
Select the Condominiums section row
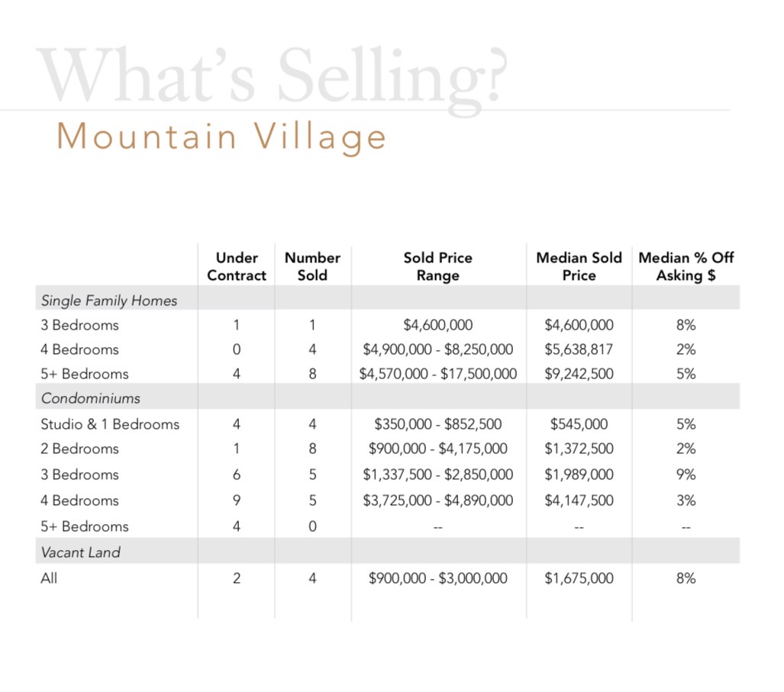pyautogui.click(x=388, y=397)
